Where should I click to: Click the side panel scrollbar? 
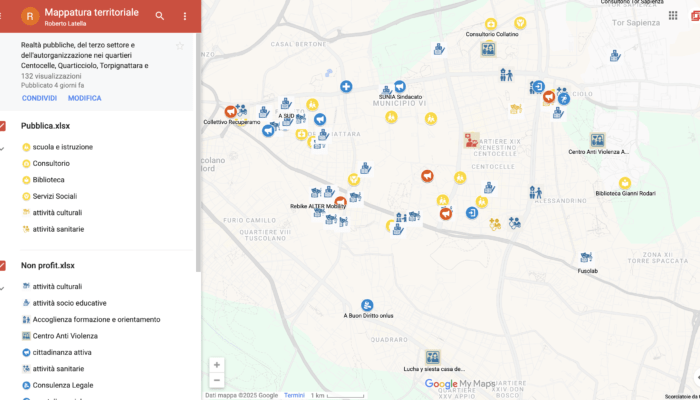pyautogui.click(x=198, y=152)
